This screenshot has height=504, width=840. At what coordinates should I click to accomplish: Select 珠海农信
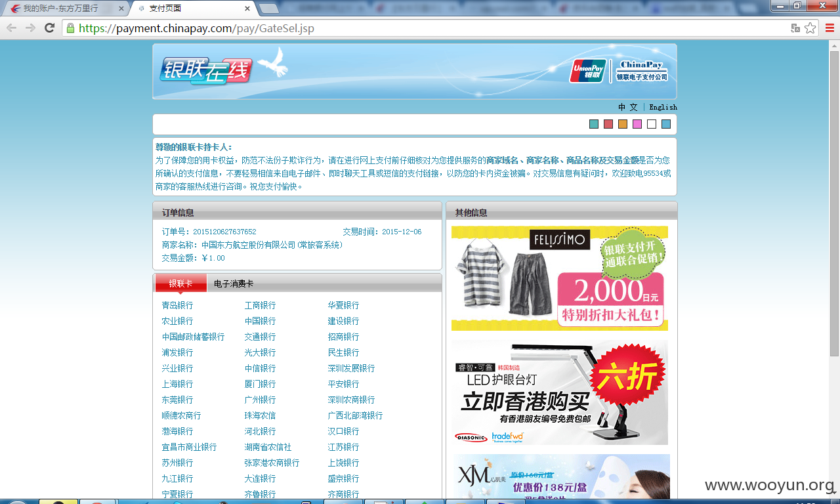point(260,415)
